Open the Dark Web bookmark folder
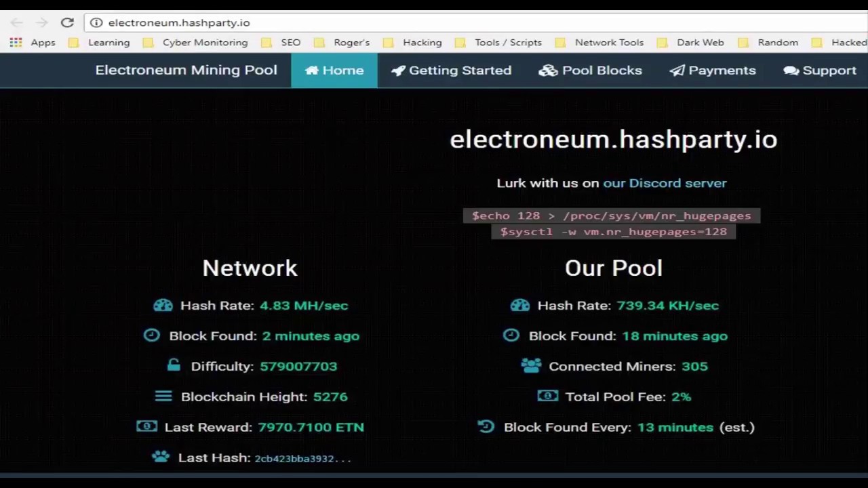The height and width of the screenshot is (488, 868). [x=691, y=42]
